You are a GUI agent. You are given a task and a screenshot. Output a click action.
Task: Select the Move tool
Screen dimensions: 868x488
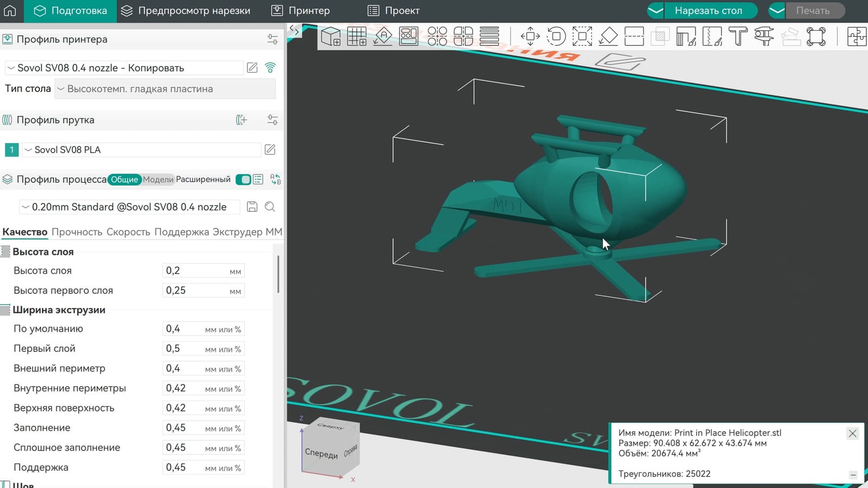pyautogui.click(x=531, y=36)
